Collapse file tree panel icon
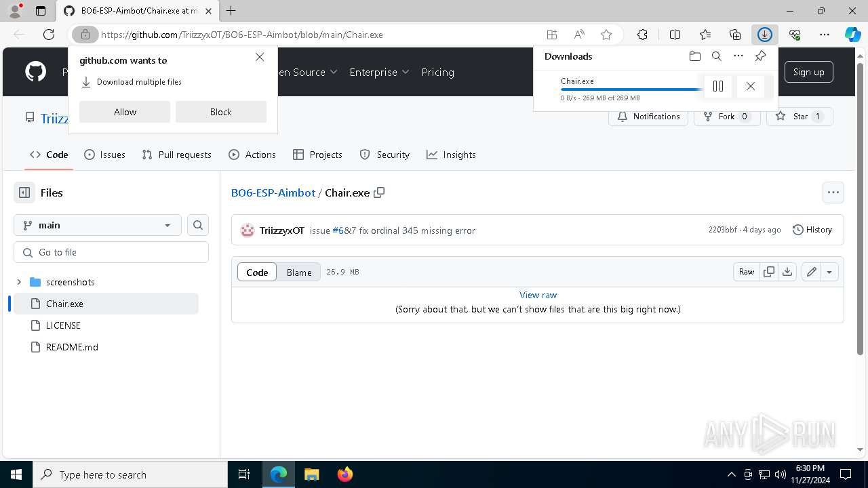 [24, 192]
